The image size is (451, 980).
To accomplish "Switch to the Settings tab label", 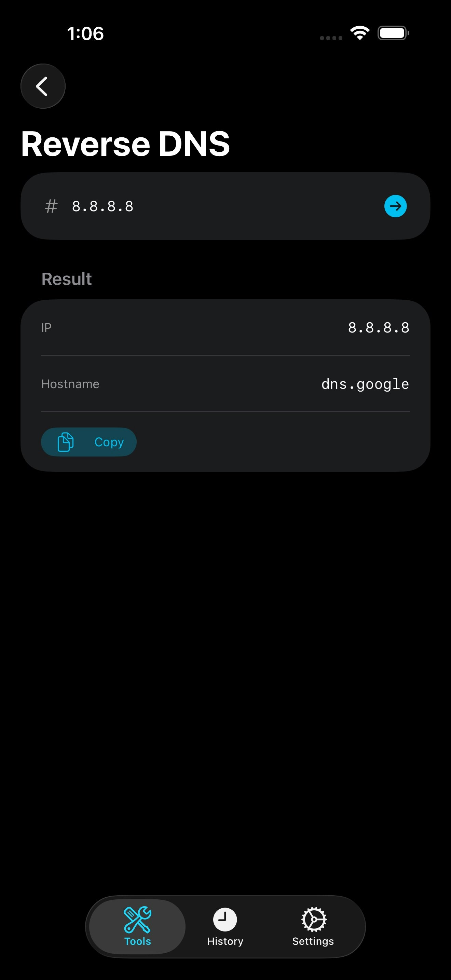I will coord(313,941).
